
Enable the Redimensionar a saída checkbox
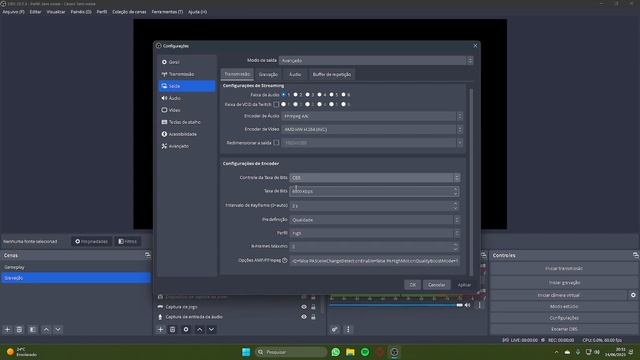[x=276, y=143]
